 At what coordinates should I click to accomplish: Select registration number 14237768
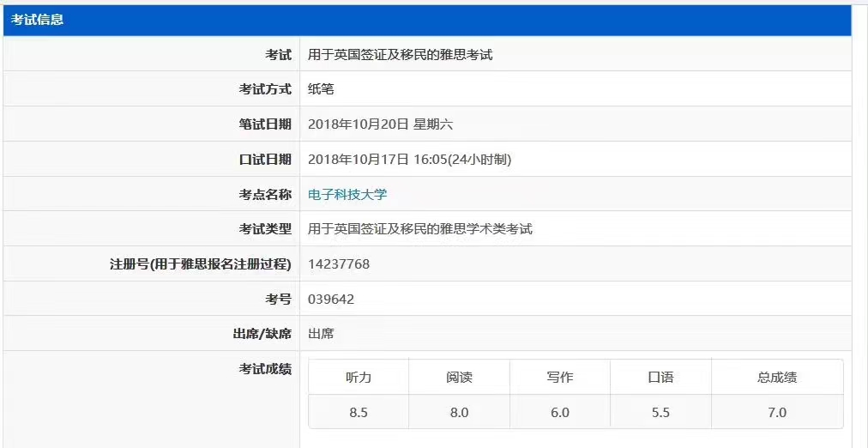tap(339, 264)
